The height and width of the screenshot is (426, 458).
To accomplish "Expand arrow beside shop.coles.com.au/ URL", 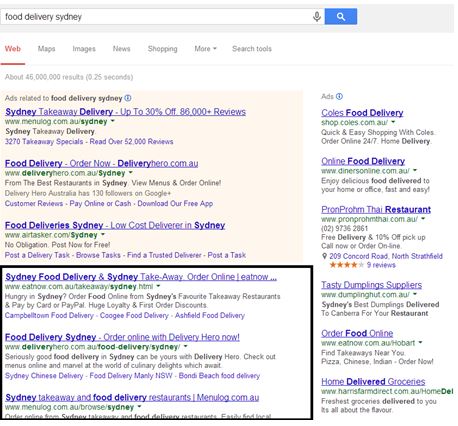I will coord(393,122).
